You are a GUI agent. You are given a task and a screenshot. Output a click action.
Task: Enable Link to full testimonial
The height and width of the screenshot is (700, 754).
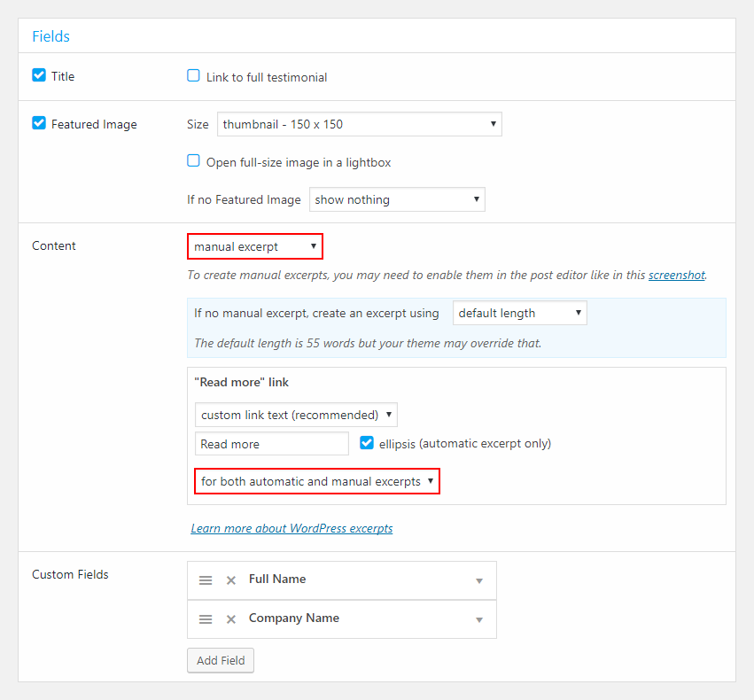[x=193, y=75]
